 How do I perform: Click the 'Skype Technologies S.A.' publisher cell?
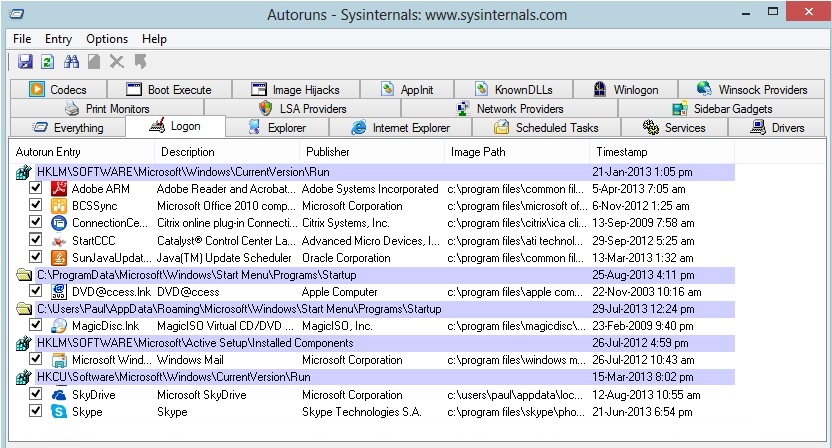362,412
